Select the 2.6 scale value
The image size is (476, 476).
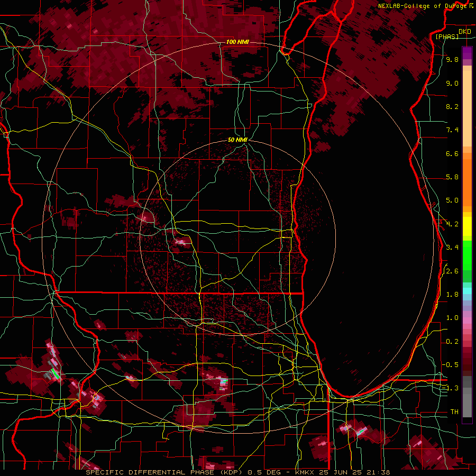(x=452, y=271)
